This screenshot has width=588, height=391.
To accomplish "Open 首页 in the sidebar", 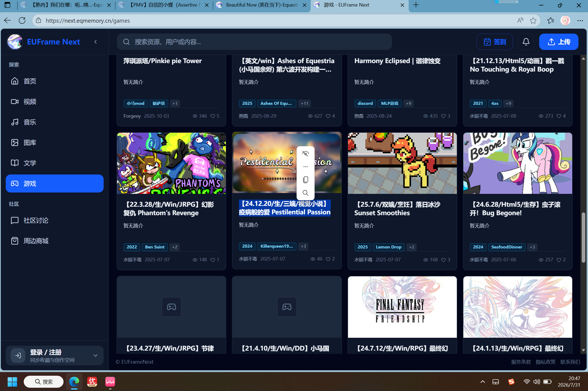I will (x=55, y=81).
